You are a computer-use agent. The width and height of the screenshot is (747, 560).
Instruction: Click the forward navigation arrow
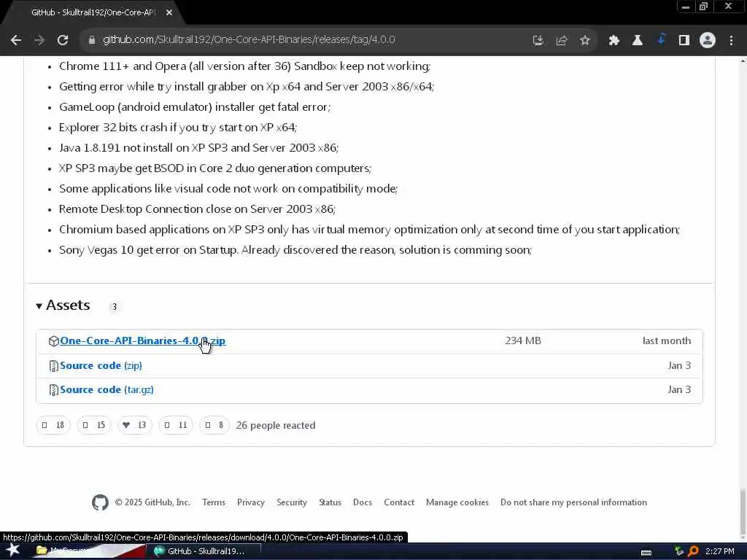(x=39, y=41)
